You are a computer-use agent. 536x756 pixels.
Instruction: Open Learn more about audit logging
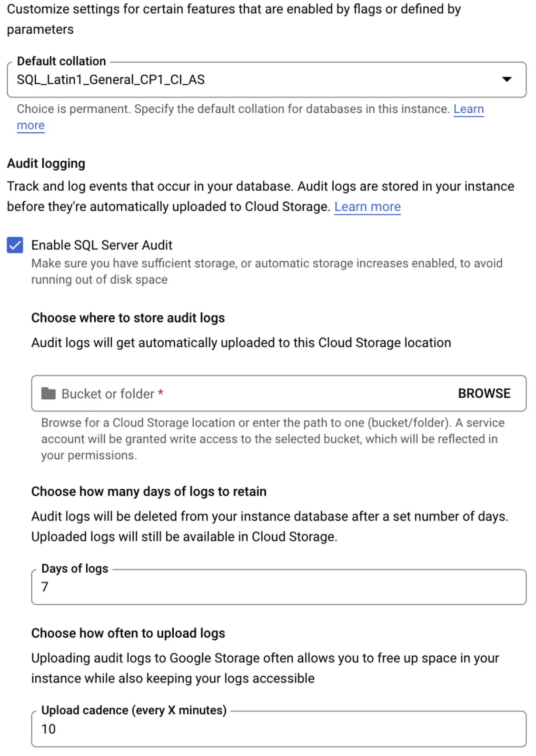click(x=367, y=206)
